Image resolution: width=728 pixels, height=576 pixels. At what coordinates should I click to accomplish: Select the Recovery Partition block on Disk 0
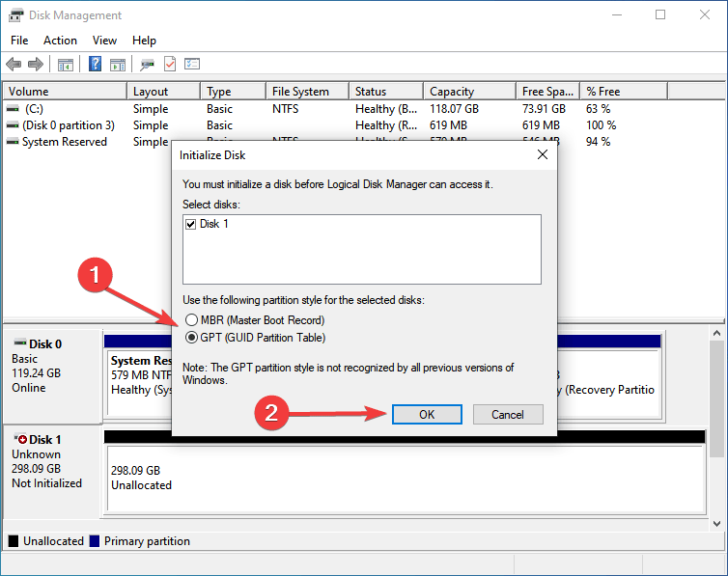(x=608, y=383)
